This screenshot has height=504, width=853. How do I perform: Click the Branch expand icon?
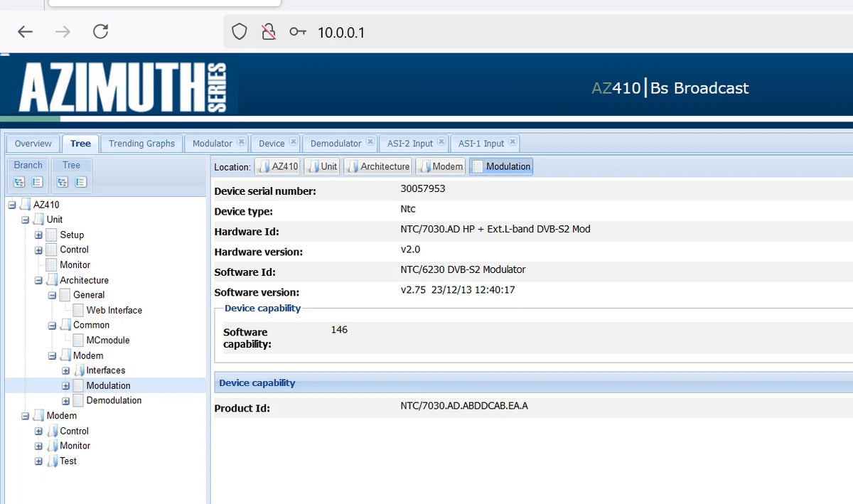[19, 182]
